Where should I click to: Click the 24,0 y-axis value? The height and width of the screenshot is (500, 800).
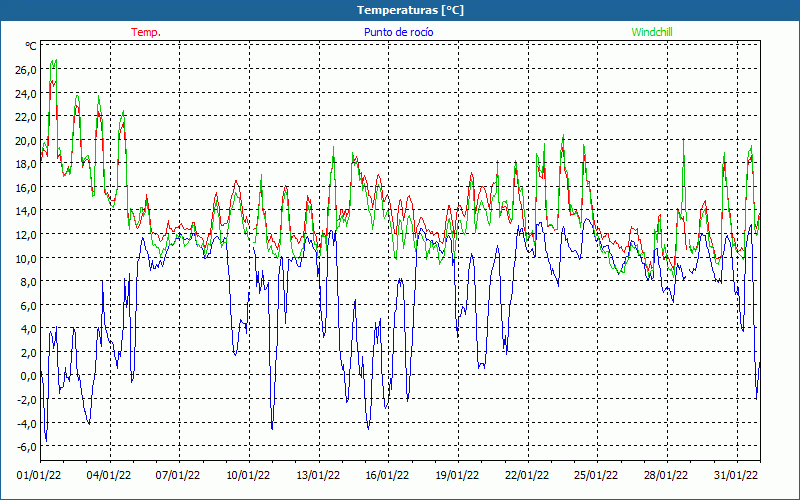tap(26, 93)
